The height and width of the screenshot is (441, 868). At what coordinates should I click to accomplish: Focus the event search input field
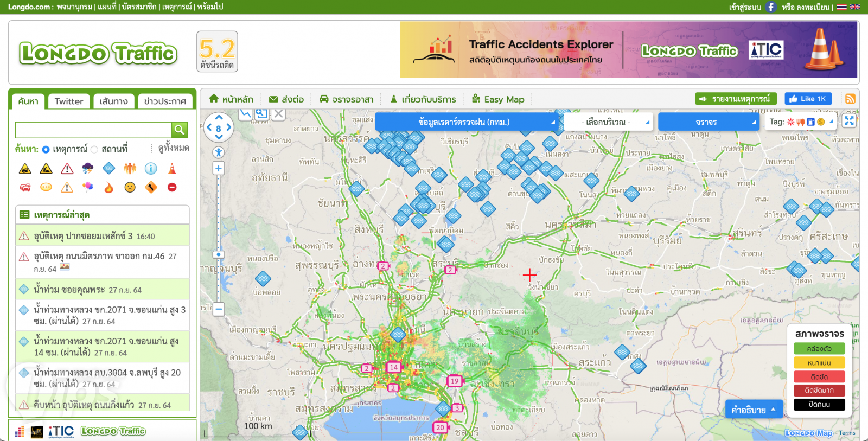click(x=93, y=130)
